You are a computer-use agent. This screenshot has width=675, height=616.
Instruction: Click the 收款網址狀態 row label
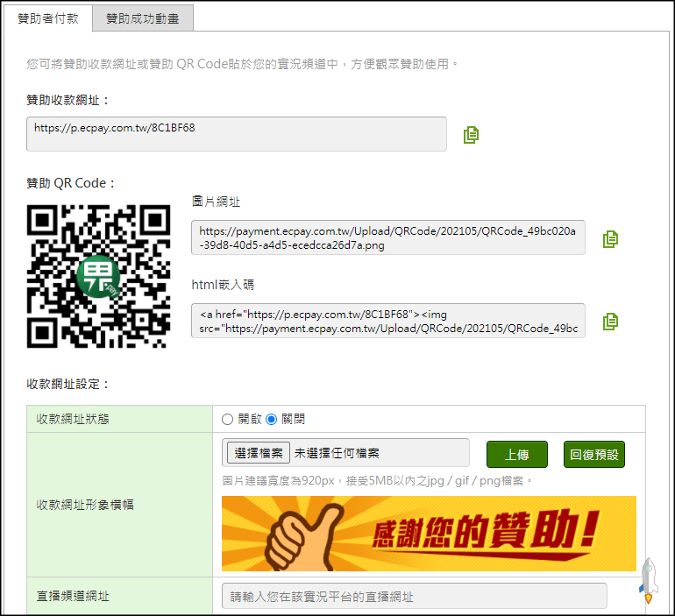pyautogui.click(x=73, y=419)
